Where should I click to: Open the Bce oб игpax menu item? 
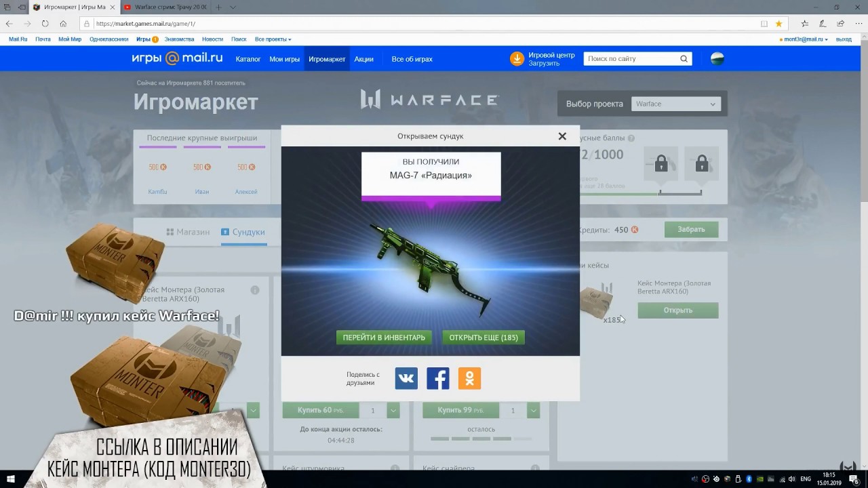(412, 59)
